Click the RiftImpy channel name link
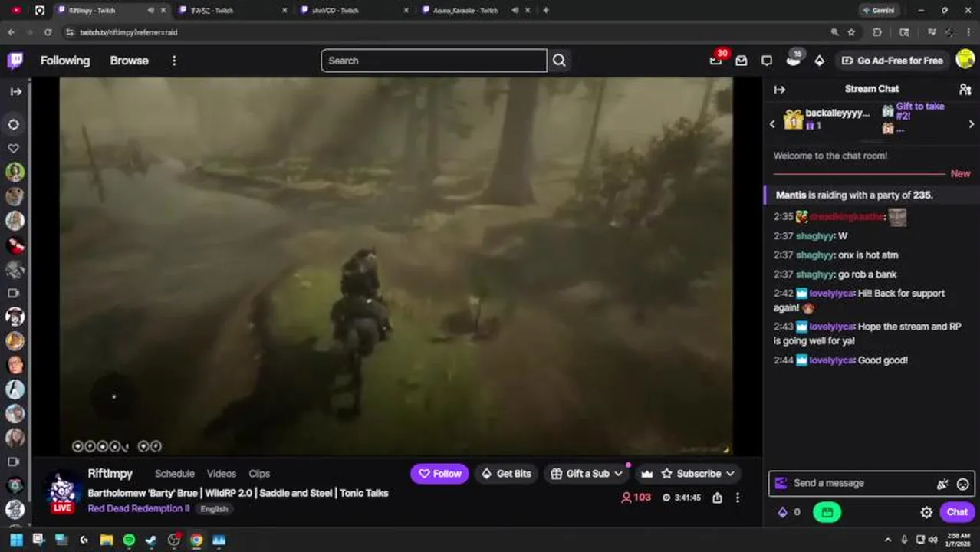The height and width of the screenshot is (552, 980). pyautogui.click(x=110, y=474)
